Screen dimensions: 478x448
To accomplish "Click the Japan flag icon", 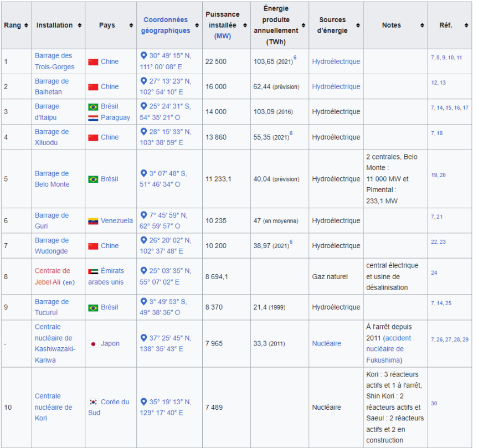I will point(93,344).
